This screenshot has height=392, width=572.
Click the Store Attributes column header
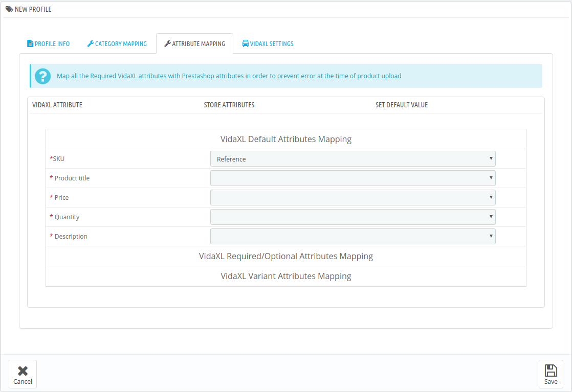coord(229,105)
